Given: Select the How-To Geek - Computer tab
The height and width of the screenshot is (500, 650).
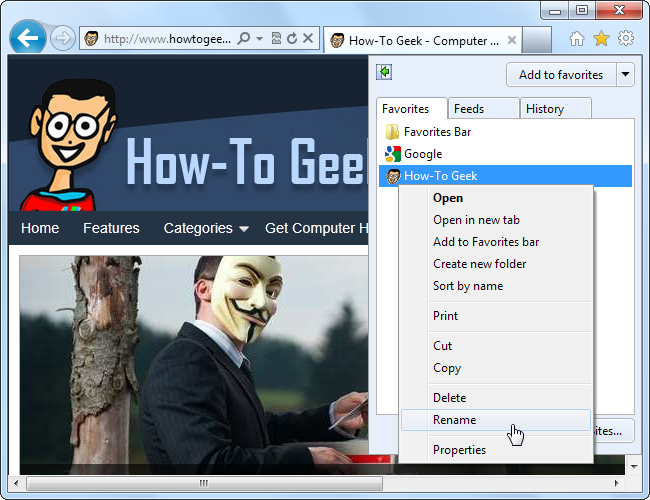Looking at the screenshot, I should [x=422, y=40].
